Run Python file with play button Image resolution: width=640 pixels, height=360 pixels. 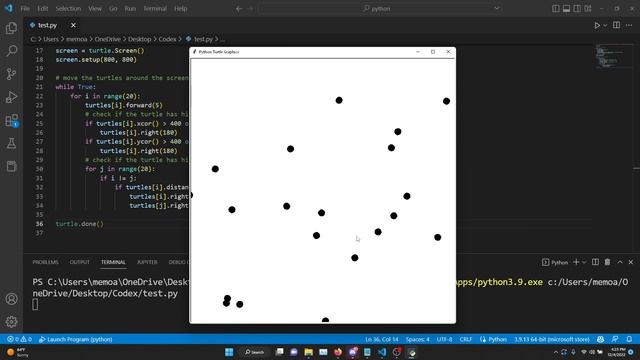pyautogui.click(x=597, y=25)
